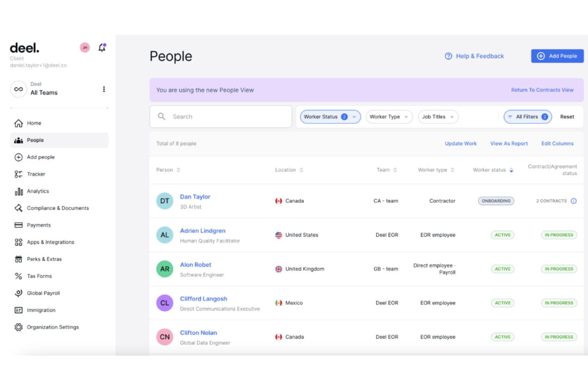Select Payments in the sidebar

tap(59, 225)
